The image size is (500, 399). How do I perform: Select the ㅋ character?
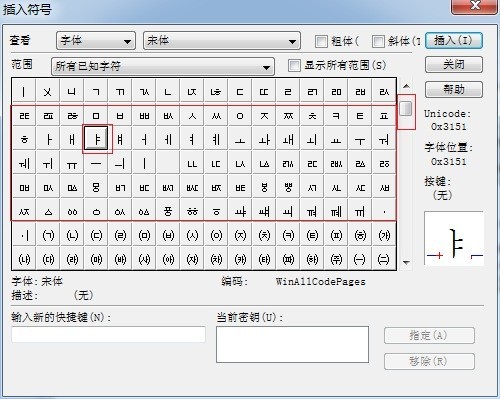point(336,116)
